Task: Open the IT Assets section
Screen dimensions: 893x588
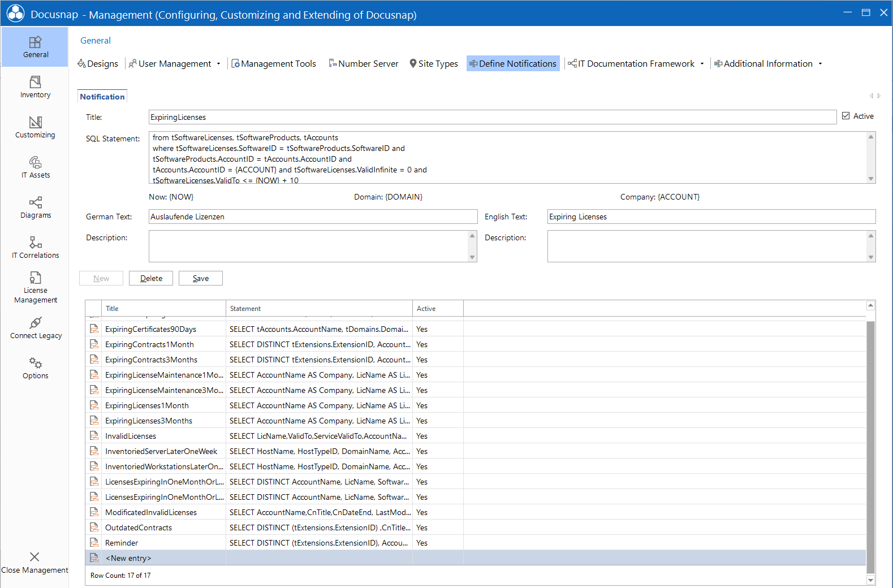Action: (x=35, y=167)
